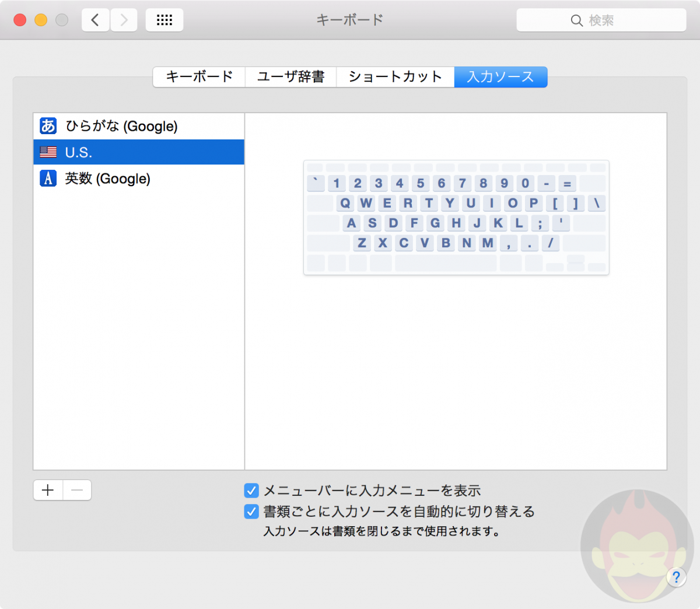The image size is (700, 609).
Task: Select the ひらがな (Google) input source icon
Action: point(47,126)
